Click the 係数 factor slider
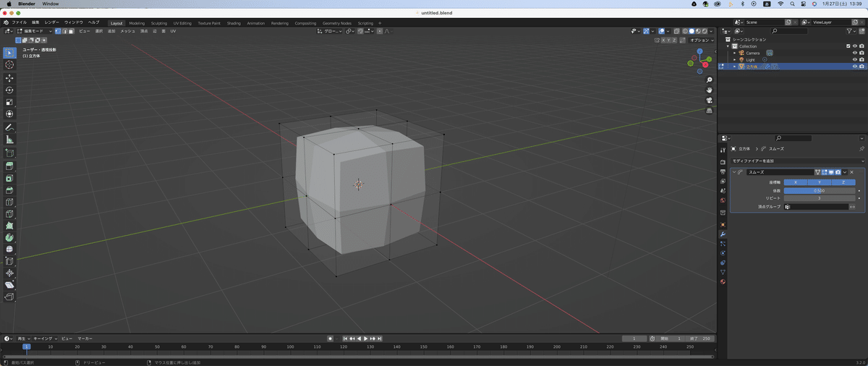This screenshot has width=868, height=366. click(820, 190)
